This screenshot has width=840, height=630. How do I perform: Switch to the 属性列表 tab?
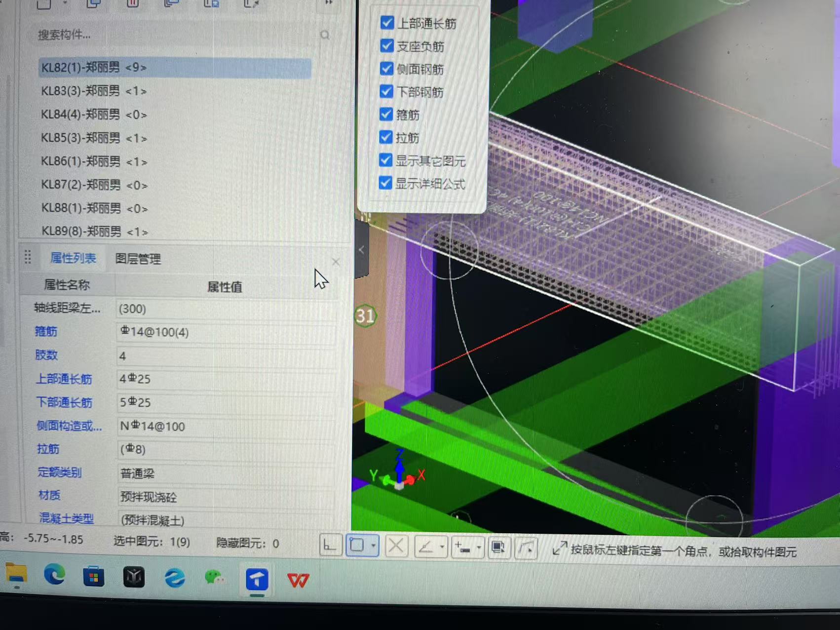73,258
